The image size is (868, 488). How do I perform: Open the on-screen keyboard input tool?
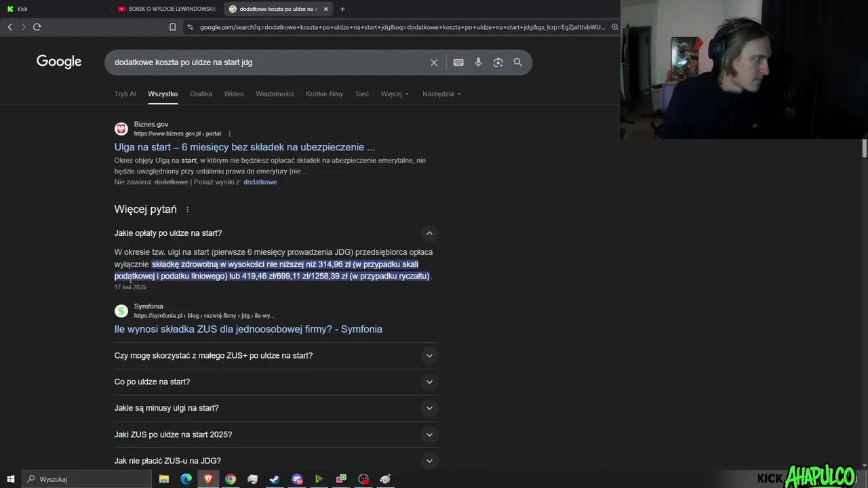coord(458,62)
